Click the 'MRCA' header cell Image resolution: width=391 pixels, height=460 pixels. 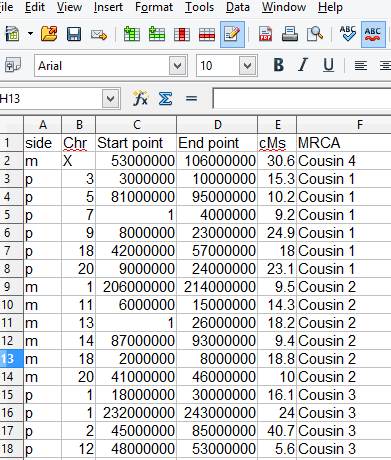click(x=344, y=143)
